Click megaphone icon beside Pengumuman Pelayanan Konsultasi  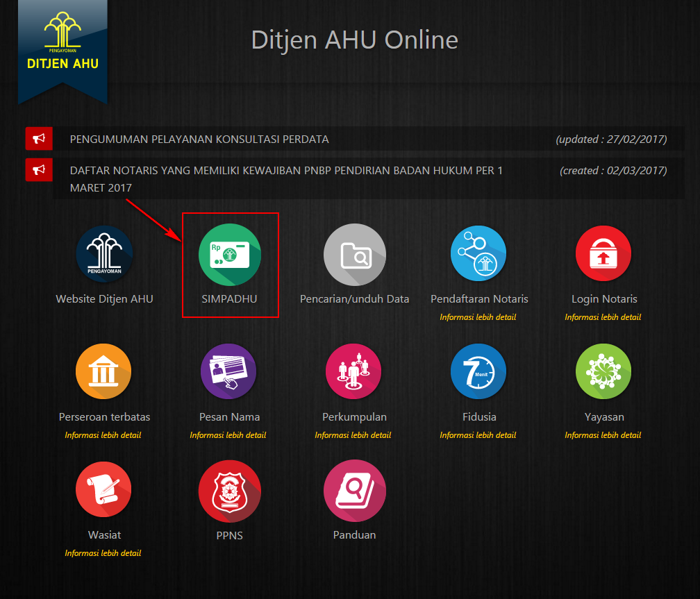39,138
